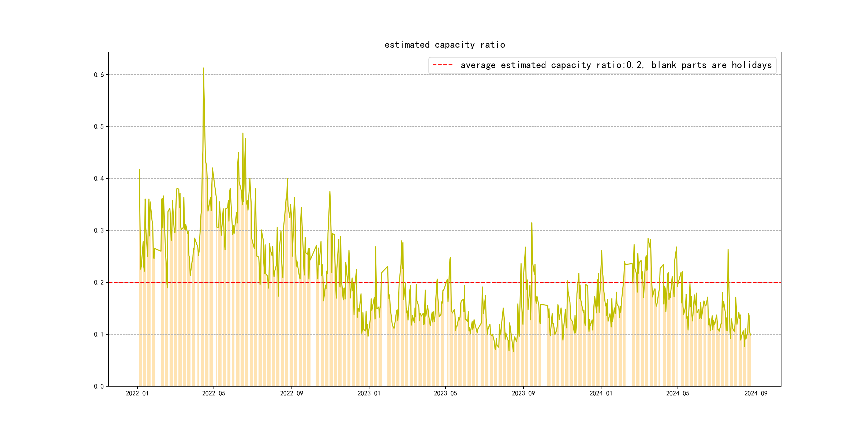Screen dimensions: 868x434
Task: Click the legend text about average capacity ratio
Action: 616,65
